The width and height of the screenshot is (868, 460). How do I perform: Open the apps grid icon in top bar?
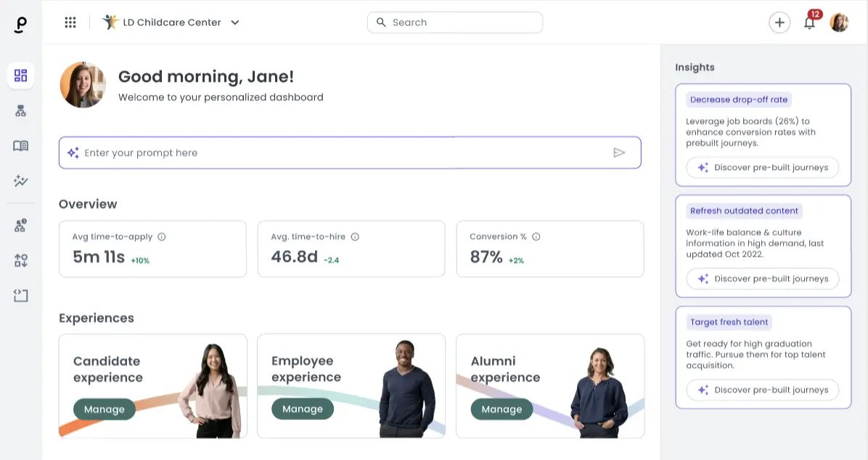coord(70,22)
